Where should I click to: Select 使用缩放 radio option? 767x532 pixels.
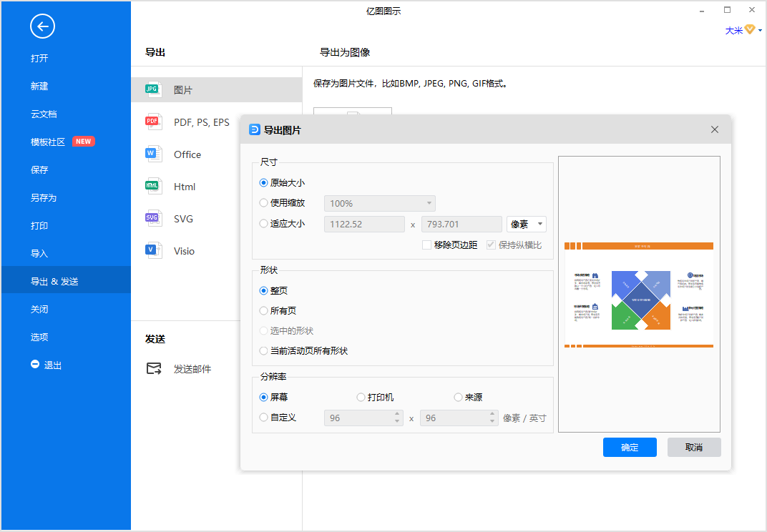pos(263,203)
